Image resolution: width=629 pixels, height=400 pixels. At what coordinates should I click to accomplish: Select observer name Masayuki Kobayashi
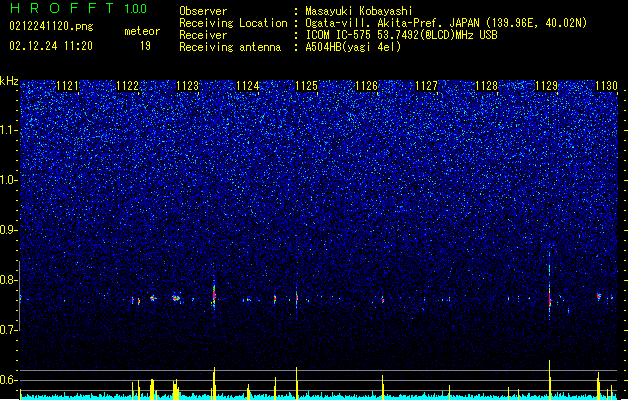pyautogui.click(x=359, y=11)
